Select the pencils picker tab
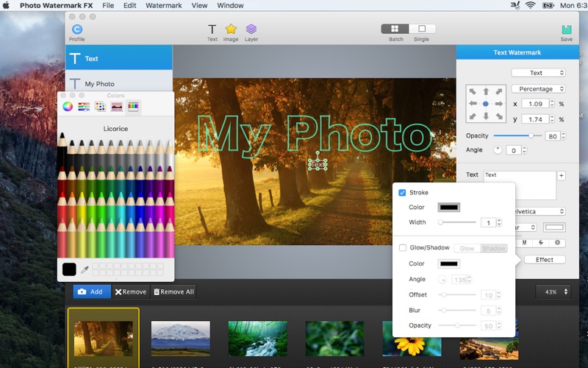The image size is (588, 368). tap(133, 107)
